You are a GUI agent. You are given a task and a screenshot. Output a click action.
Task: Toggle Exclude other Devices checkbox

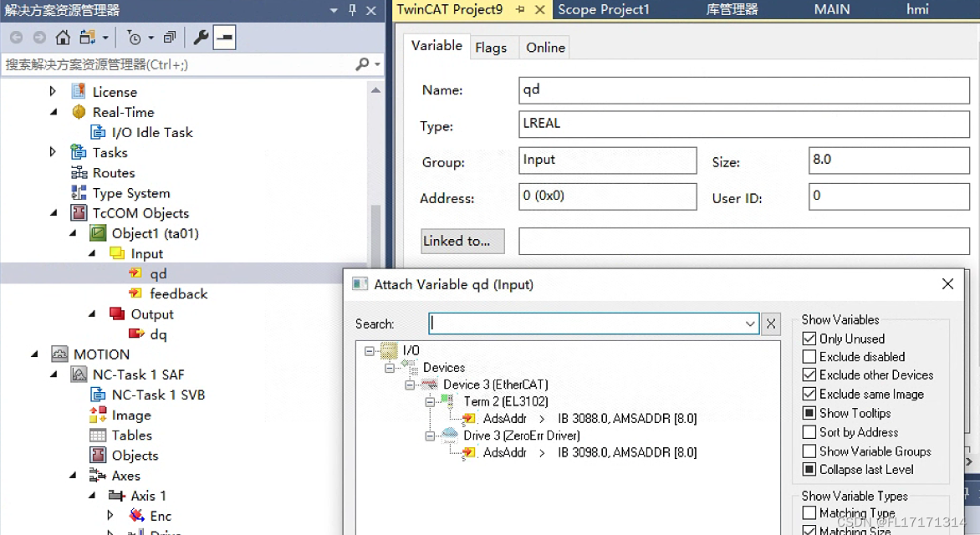tap(809, 375)
